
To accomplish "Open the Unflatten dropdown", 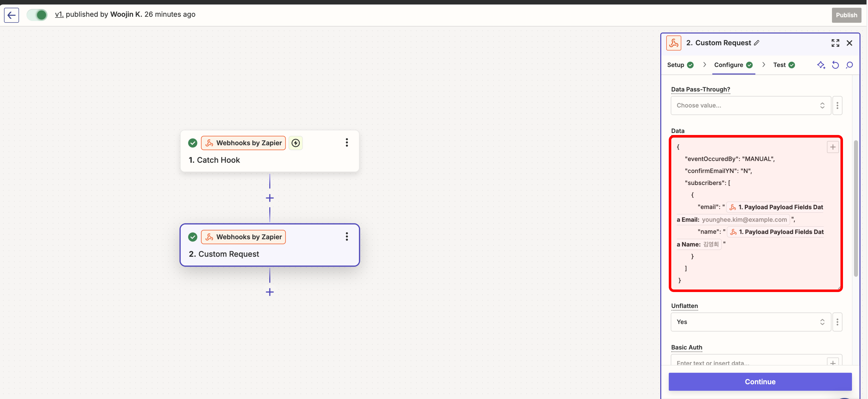I will [x=750, y=322].
